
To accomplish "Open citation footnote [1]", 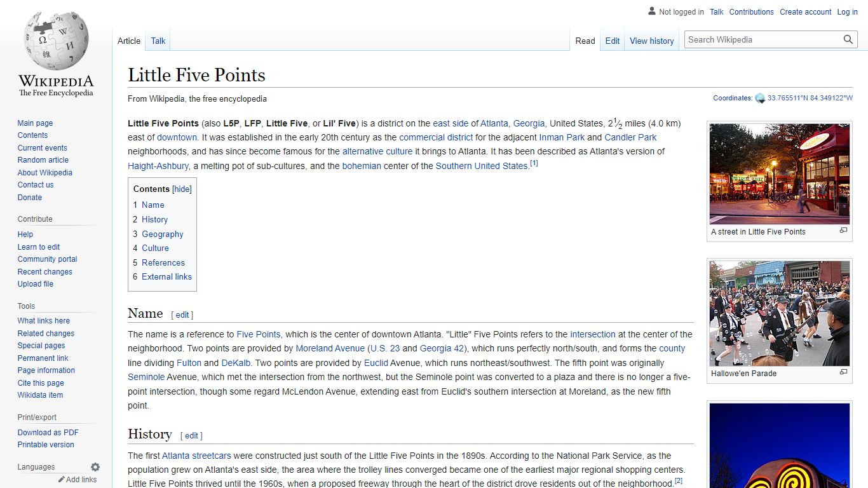I will click(x=534, y=163).
